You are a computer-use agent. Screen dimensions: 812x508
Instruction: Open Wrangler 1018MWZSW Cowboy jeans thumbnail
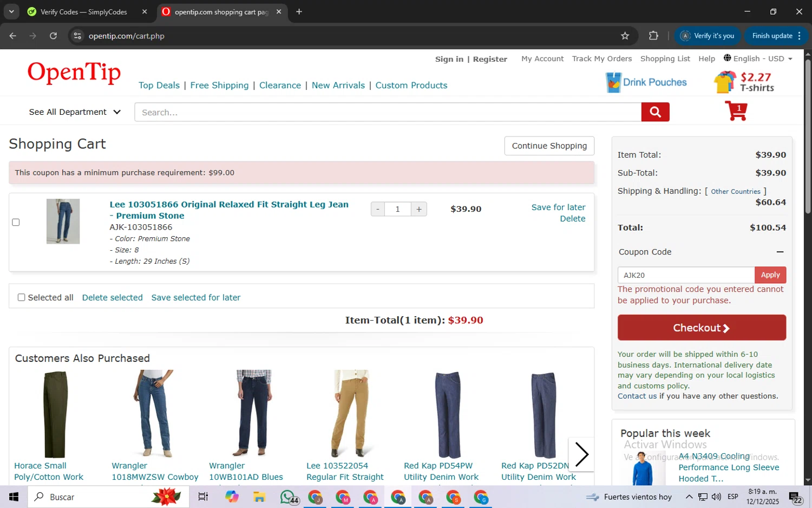click(x=153, y=414)
